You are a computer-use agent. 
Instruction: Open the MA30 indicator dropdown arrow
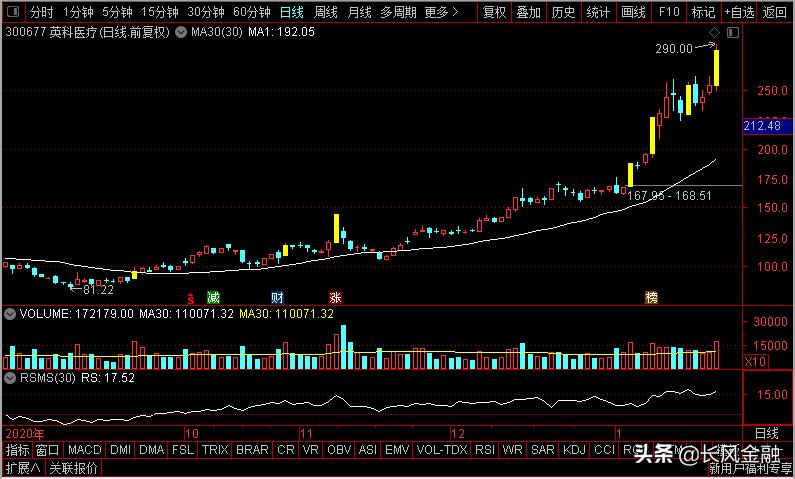(180, 33)
